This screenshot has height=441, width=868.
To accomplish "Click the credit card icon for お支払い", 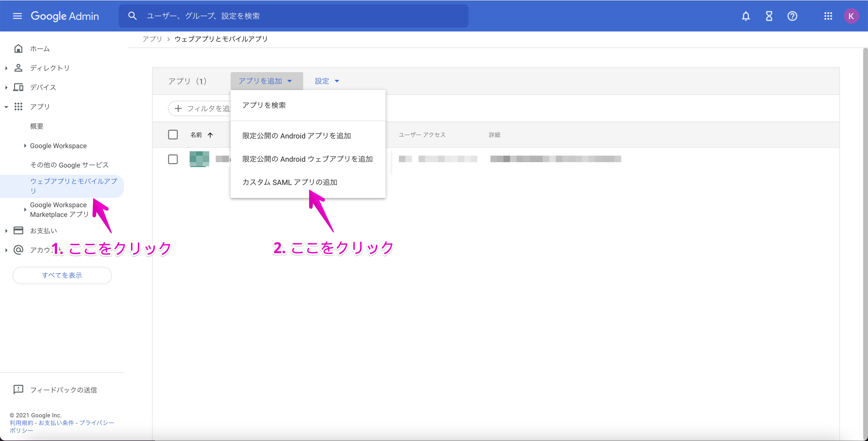I will (18, 231).
